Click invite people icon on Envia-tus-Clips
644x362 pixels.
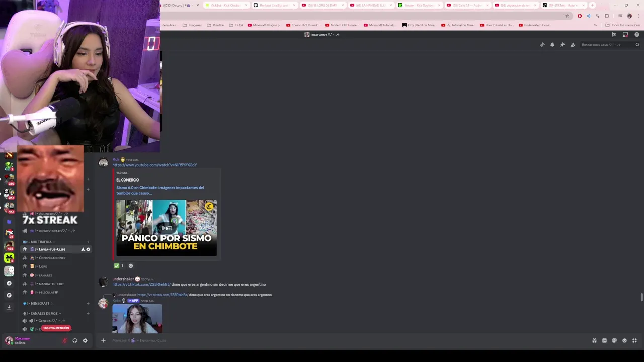coord(83,249)
